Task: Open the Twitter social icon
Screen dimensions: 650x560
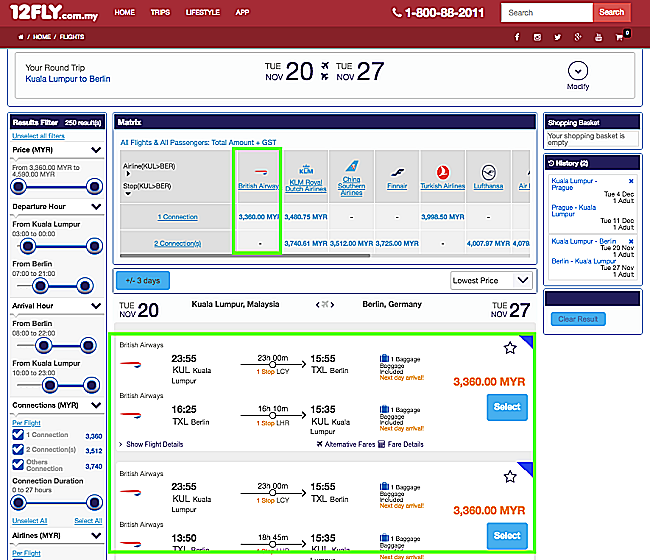Action: click(x=558, y=37)
